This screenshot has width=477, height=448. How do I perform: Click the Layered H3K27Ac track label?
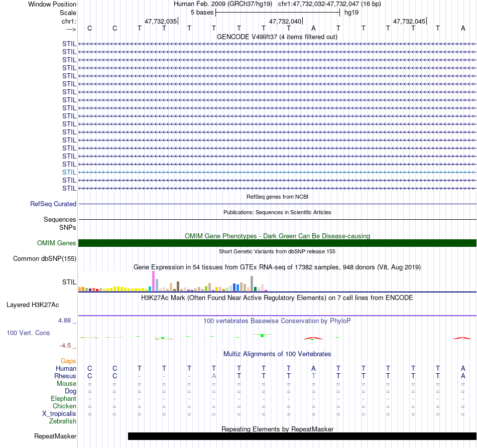coord(33,305)
